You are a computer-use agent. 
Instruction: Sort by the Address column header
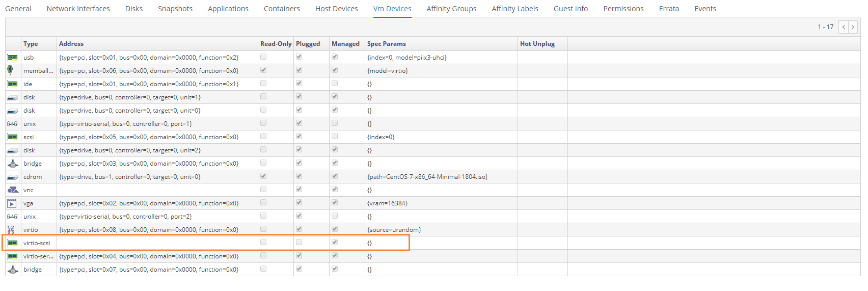pos(71,44)
